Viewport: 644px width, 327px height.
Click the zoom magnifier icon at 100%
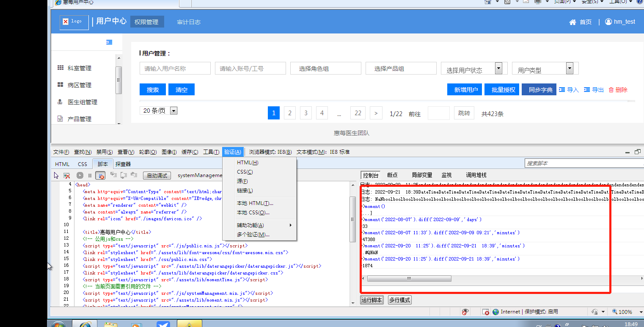click(615, 312)
